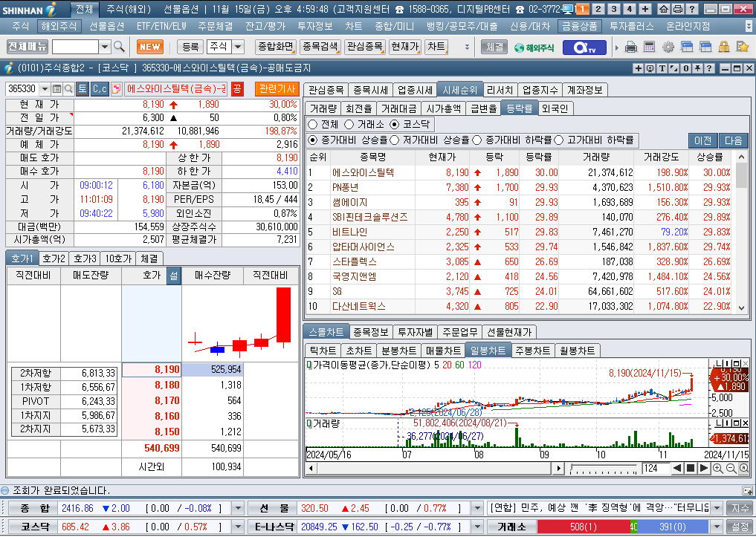The height and width of the screenshot is (537, 756).
Task: Click the 거래소 advance/decline red bar 508(1)
Action: [x=584, y=527]
